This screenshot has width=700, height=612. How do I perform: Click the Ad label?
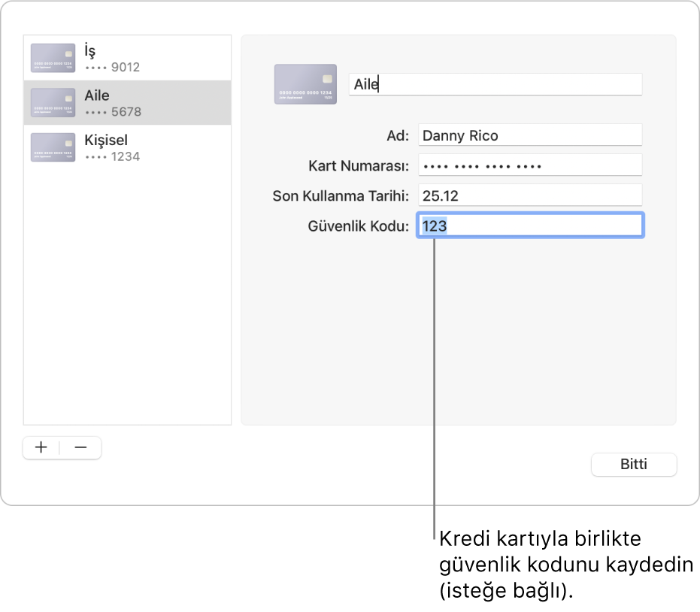[x=397, y=136]
